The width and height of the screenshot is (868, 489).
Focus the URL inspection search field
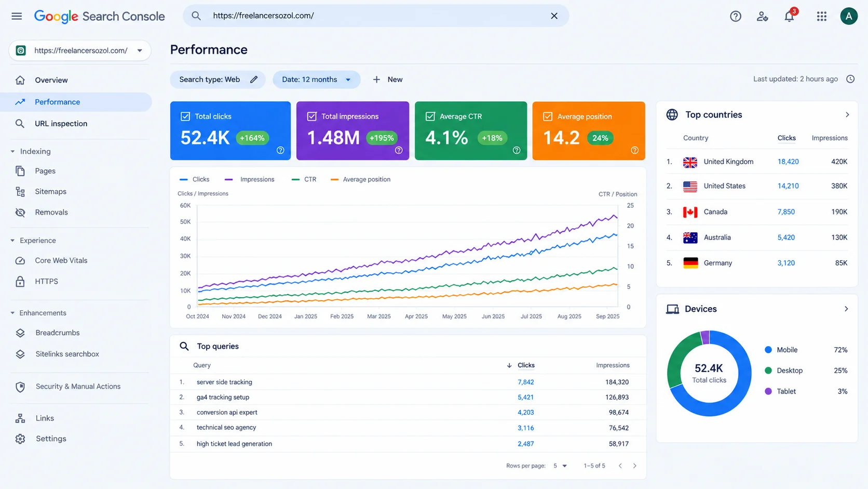(376, 16)
